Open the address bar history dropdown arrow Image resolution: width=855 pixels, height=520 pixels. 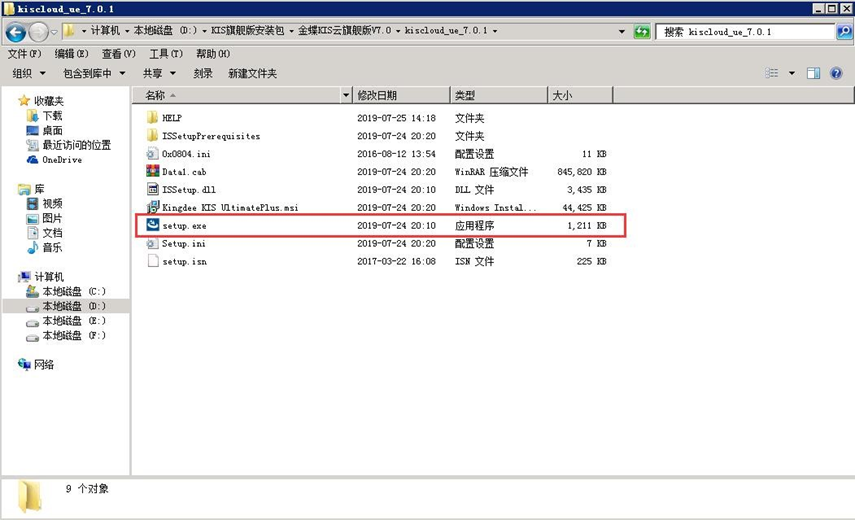(x=622, y=32)
